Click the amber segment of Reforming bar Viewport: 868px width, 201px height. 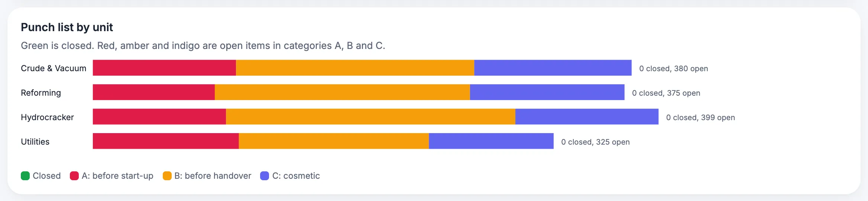click(x=342, y=92)
